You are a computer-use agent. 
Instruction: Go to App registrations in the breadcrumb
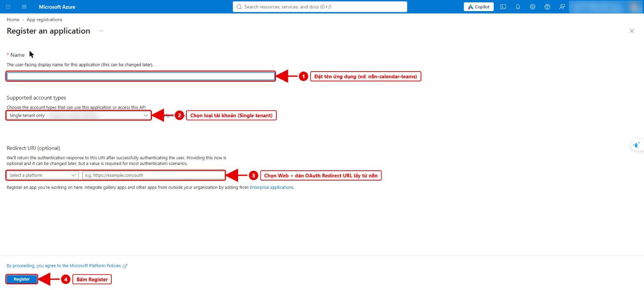tap(44, 20)
